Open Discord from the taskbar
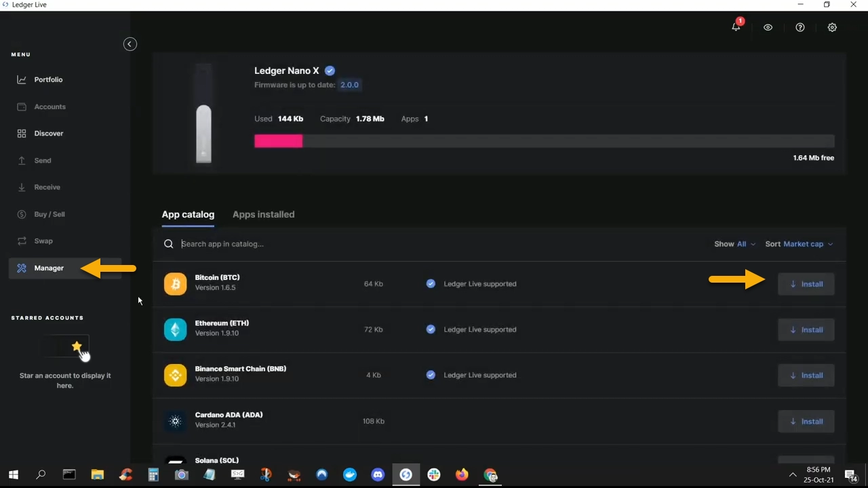The width and height of the screenshot is (868, 488). pyautogui.click(x=378, y=474)
